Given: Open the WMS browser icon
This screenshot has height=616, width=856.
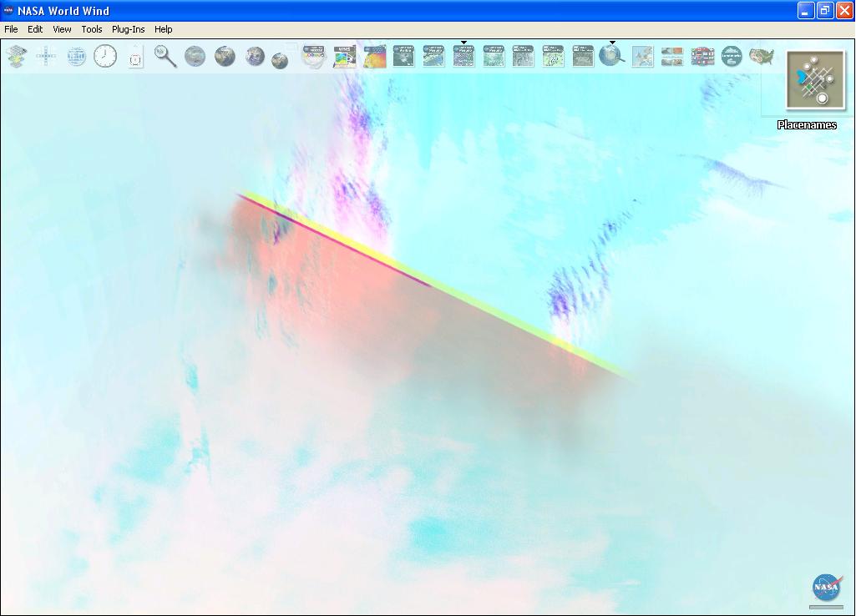Looking at the screenshot, I should click(344, 56).
